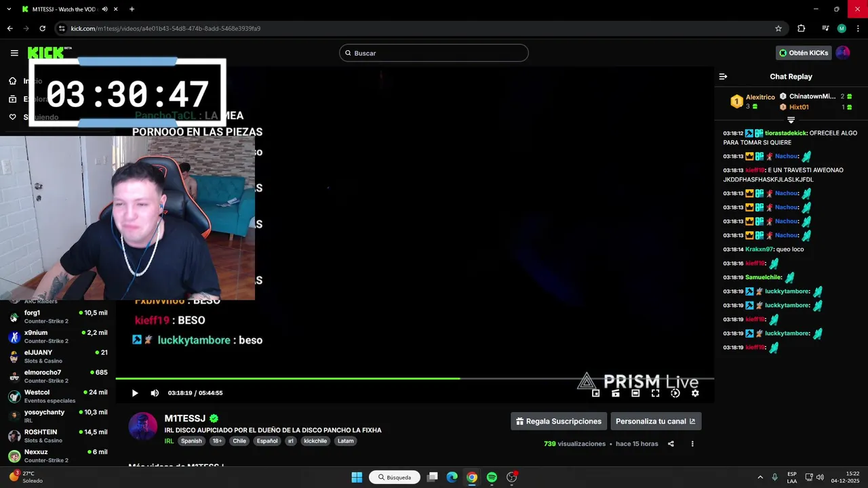Image resolution: width=868 pixels, height=488 pixels.
Task: Reload the browser page
Action: pyautogui.click(x=42, y=28)
